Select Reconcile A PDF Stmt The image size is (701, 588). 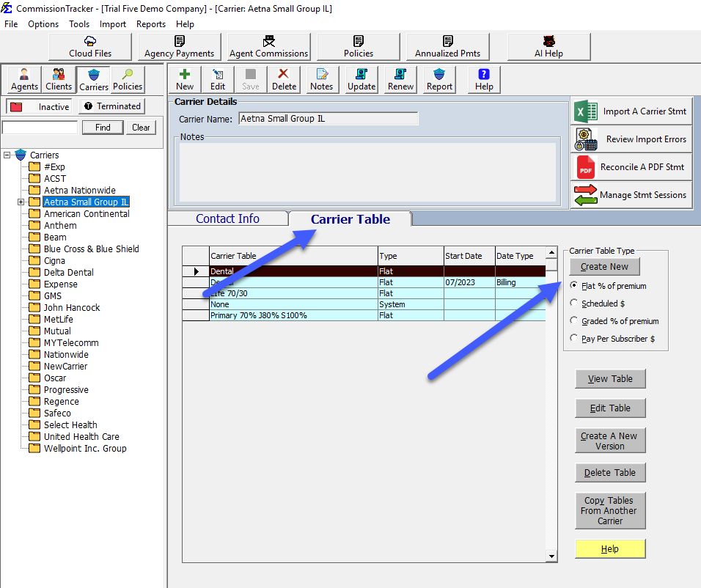coord(631,166)
